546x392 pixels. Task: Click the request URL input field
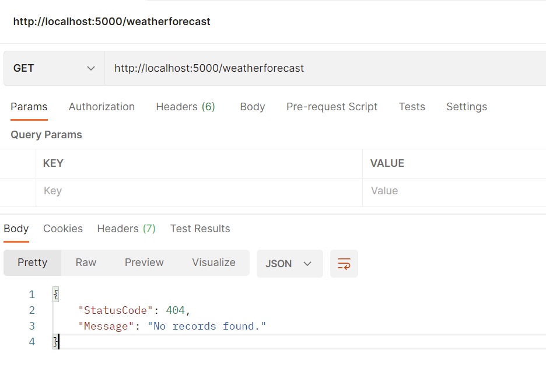324,68
